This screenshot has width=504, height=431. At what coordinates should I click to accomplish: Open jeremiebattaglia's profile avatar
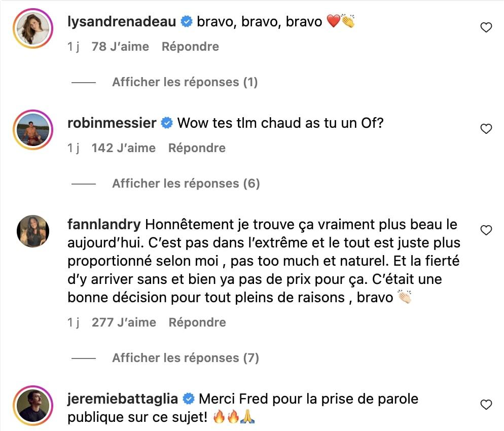click(x=33, y=406)
